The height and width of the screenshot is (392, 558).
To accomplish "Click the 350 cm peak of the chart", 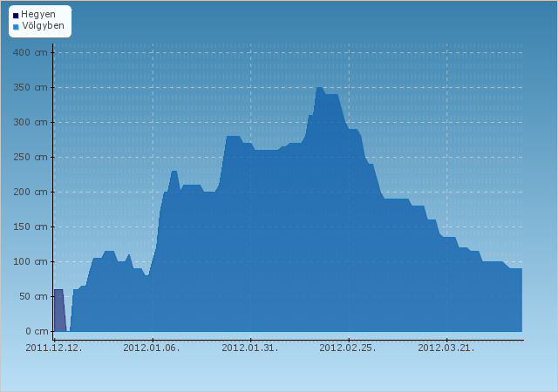I will coord(319,88).
